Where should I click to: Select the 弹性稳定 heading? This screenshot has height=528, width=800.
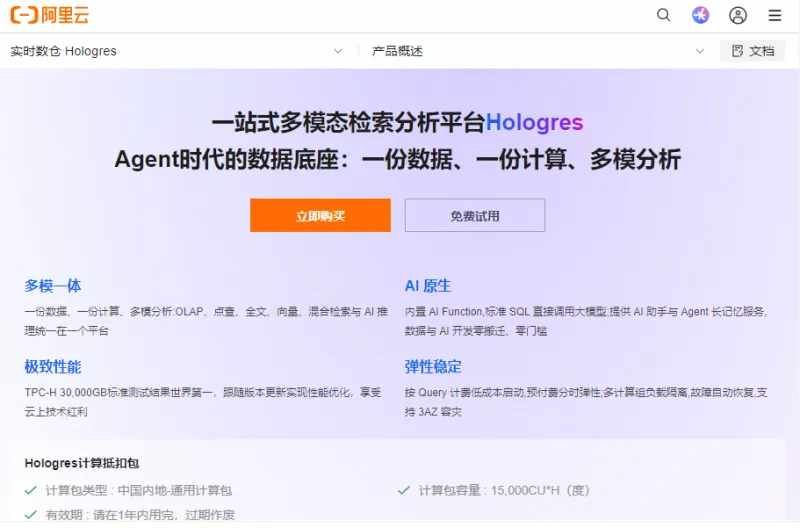click(433, 367)
